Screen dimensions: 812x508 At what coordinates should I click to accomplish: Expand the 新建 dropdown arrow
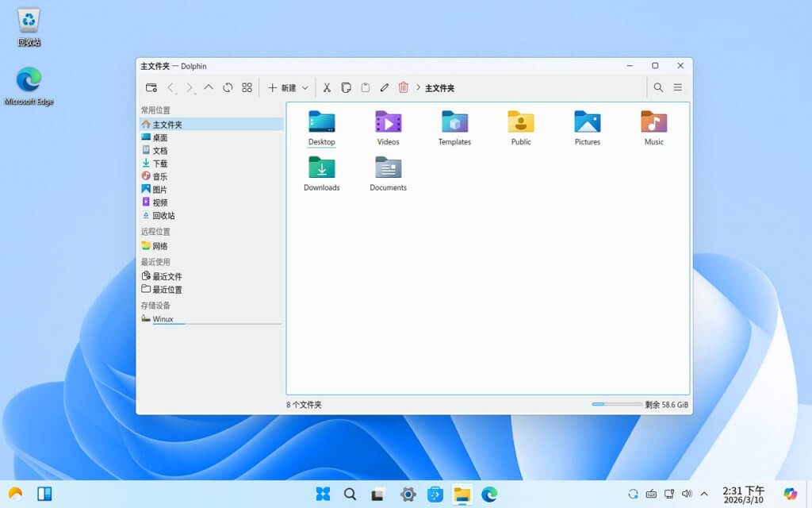305,88
